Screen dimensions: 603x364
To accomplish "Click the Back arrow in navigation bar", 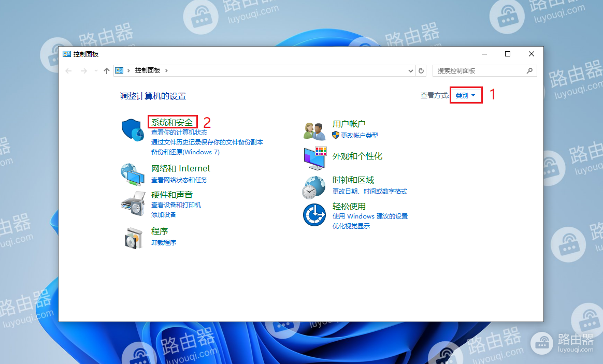I will 68,71.
